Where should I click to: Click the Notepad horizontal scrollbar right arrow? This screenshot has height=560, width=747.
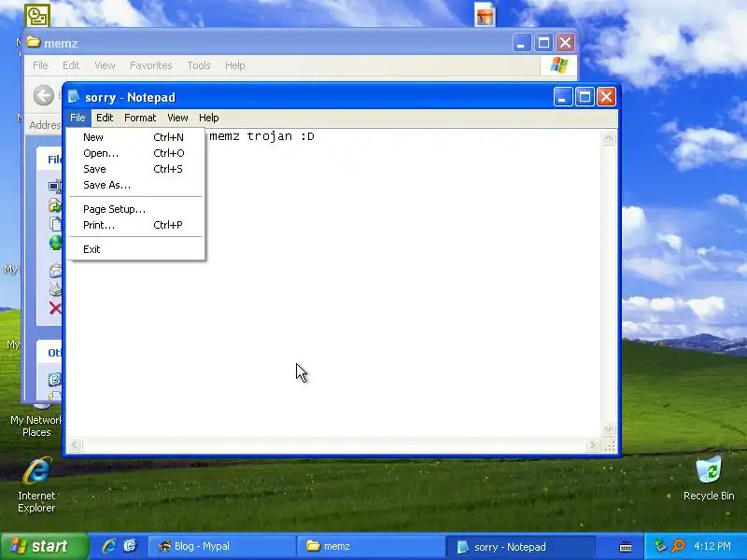pyautogui.click(x=592, y=445)
